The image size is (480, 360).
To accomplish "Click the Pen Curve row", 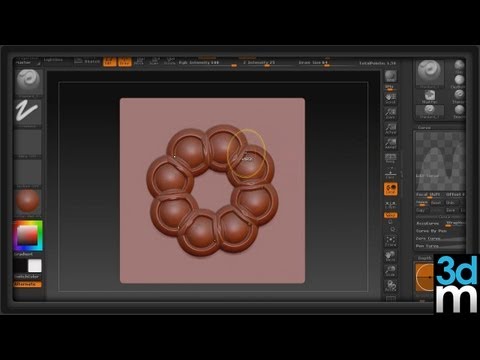I will point(440,246).
